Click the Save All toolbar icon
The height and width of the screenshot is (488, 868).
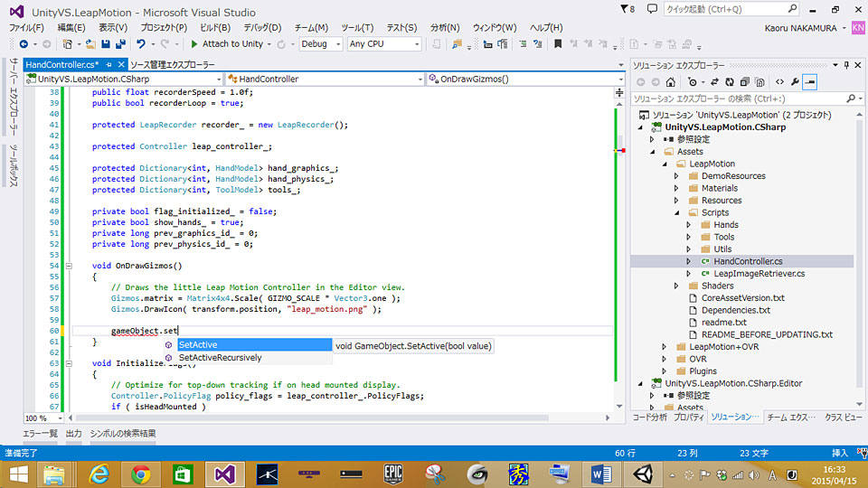point(120,43)
